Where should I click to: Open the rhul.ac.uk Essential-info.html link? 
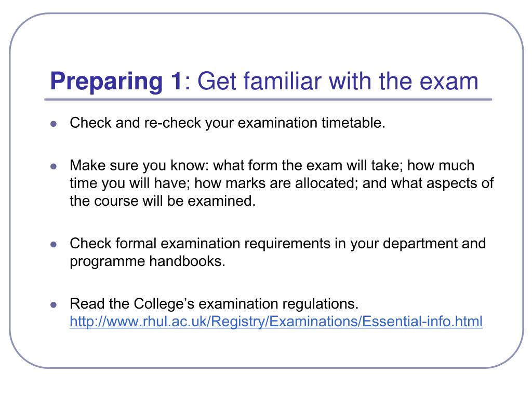coord(276,321)
